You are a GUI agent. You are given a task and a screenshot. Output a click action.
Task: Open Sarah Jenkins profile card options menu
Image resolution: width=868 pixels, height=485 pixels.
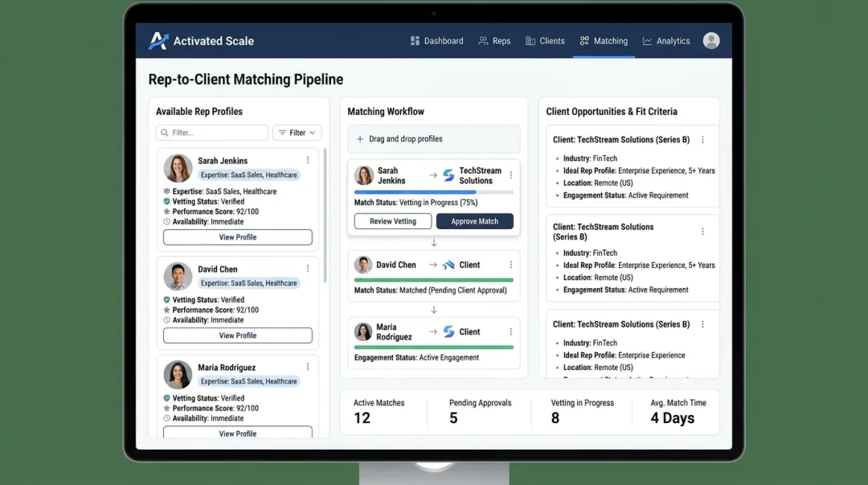tap(308, 160)
